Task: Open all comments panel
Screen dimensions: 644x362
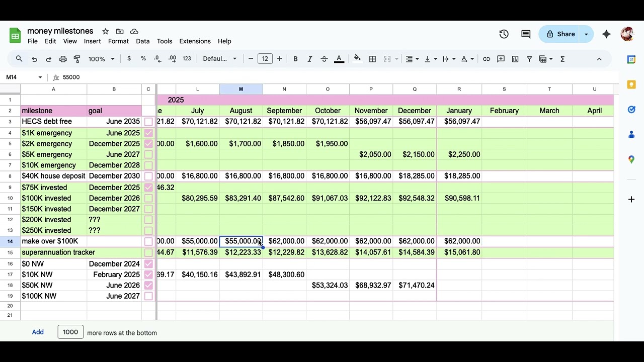Action: pos(526,34)
